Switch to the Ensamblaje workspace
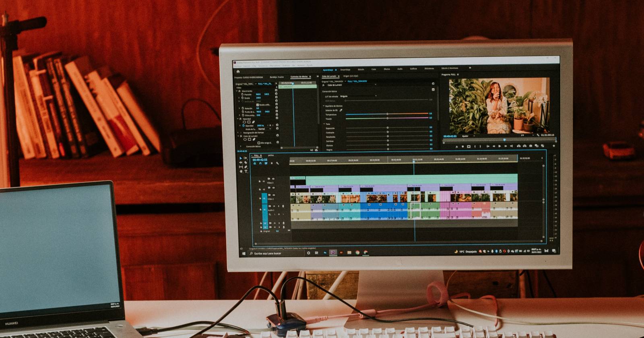The width and height of the screenshot is (644, 338). click(345, 70)
